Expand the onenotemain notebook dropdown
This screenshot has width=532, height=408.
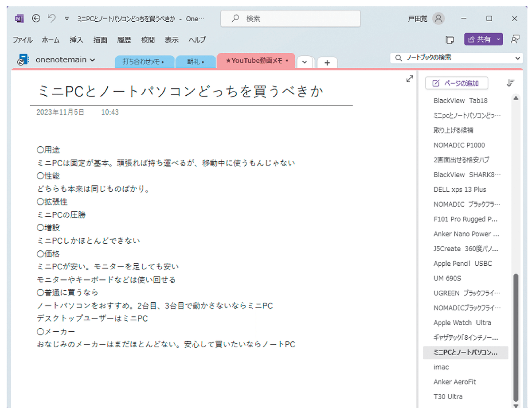(92, 60)
